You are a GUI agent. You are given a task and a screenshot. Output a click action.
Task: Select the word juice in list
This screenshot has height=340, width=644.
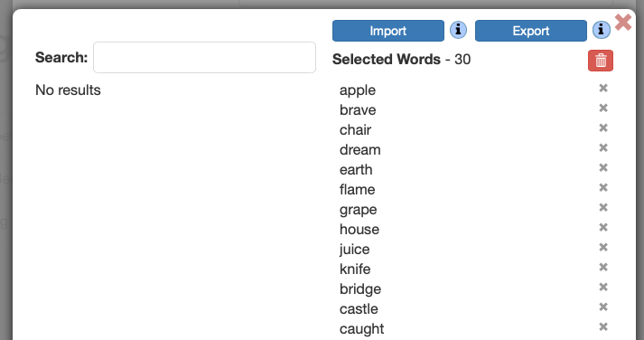354,250
